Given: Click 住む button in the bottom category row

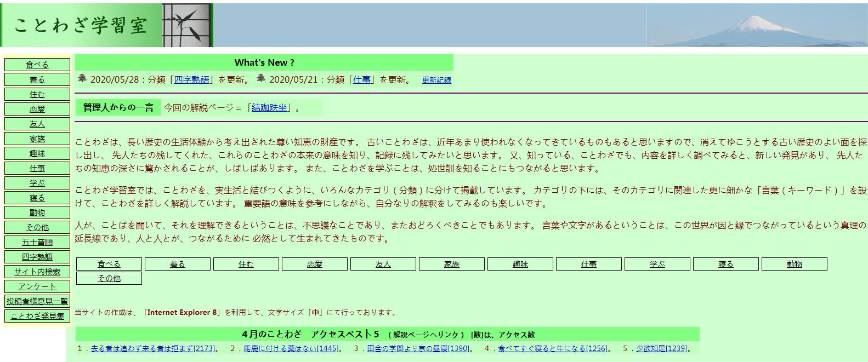Looking at the screenshot, I should [x=246, y=264].
